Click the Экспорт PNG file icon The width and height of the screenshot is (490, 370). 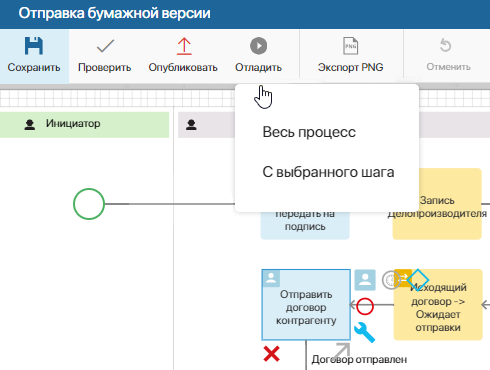click(x=350, y=46)
